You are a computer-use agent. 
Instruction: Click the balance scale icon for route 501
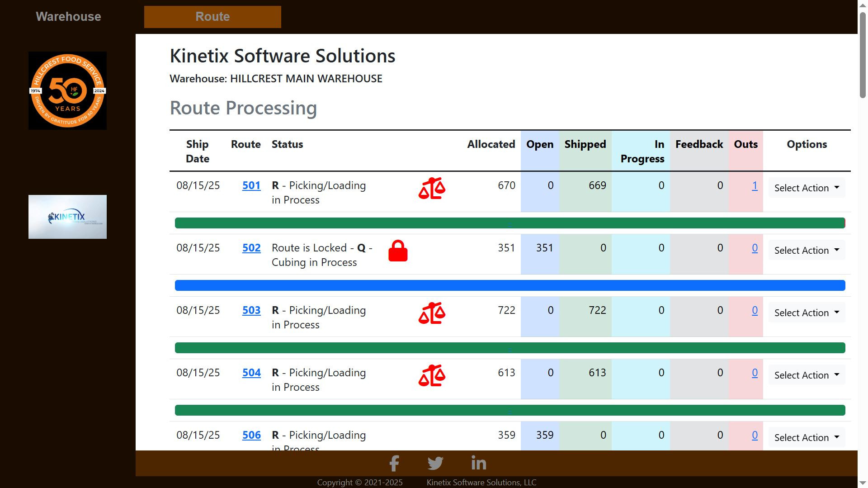click(x=432, y=188)
